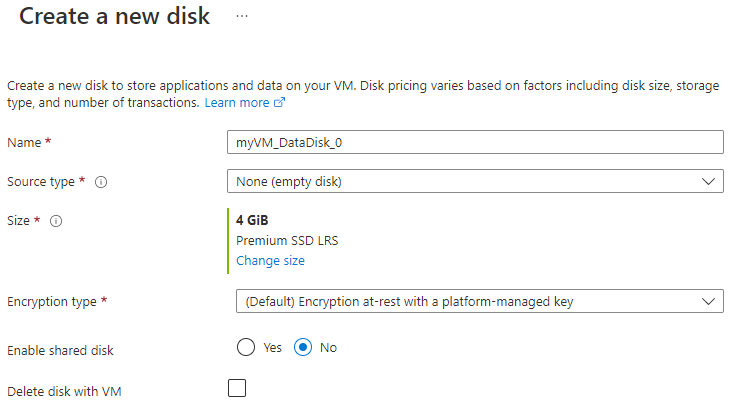This screenshot has width=733, height=407.
Task: Click the external link icon beside Learn more
Action: (280, 103)
